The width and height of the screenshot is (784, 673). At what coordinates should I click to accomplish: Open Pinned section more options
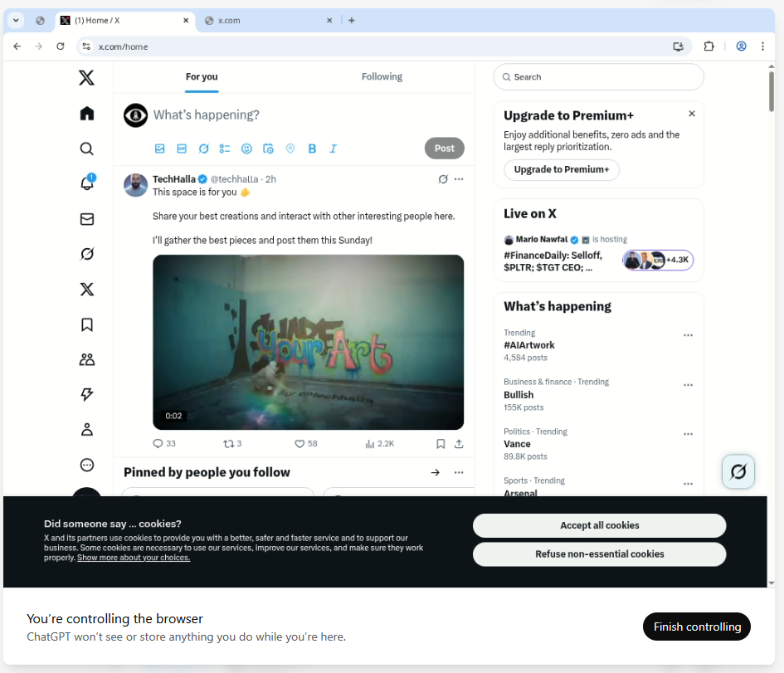click(x=459, y=472)
